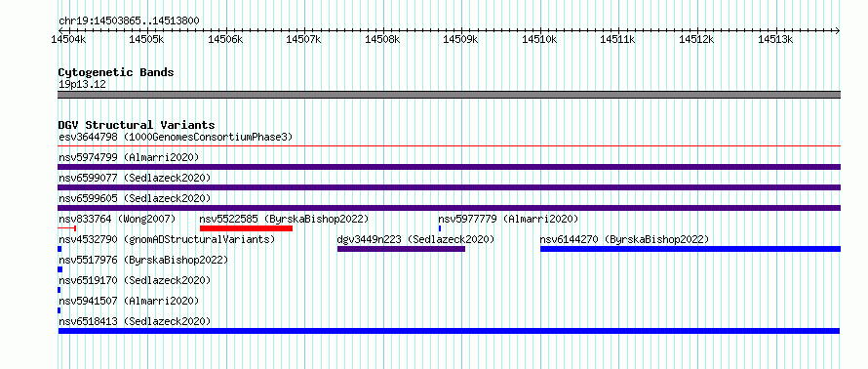
Task: Click the blue nsv6144270 variant bar
Action: 690,249
